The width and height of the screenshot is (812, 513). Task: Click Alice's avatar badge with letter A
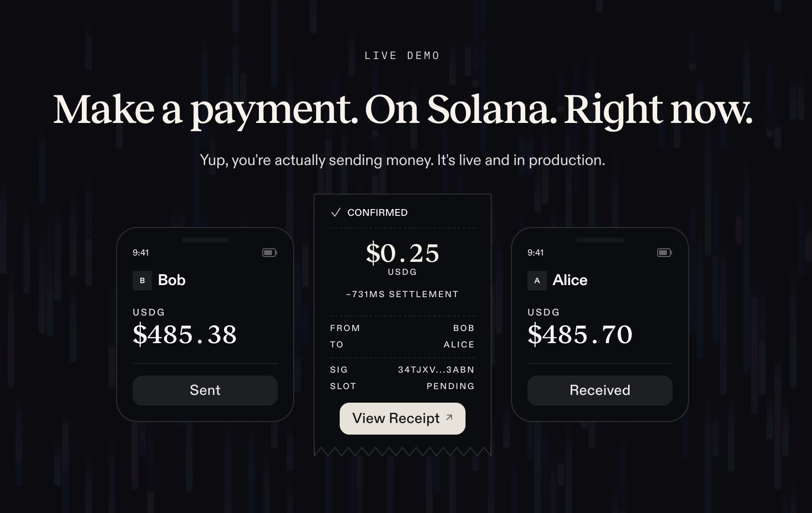[536, 280]
